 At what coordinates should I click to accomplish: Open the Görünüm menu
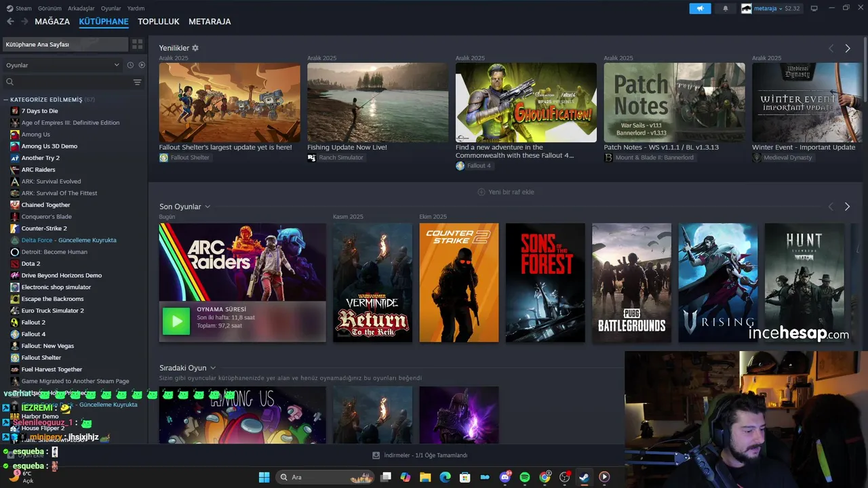50,8
